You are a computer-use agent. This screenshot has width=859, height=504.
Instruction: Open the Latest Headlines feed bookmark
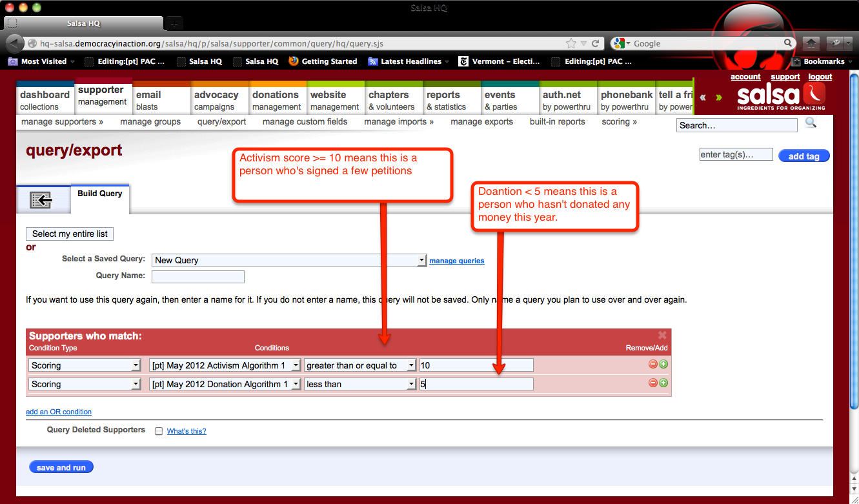[x=409, y=61]
